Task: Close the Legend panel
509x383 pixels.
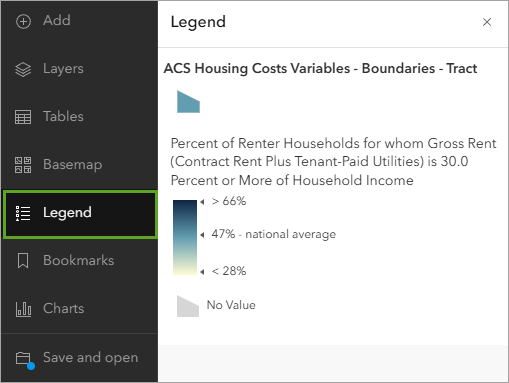Action: pyautogui.click(x=487, y=22)
